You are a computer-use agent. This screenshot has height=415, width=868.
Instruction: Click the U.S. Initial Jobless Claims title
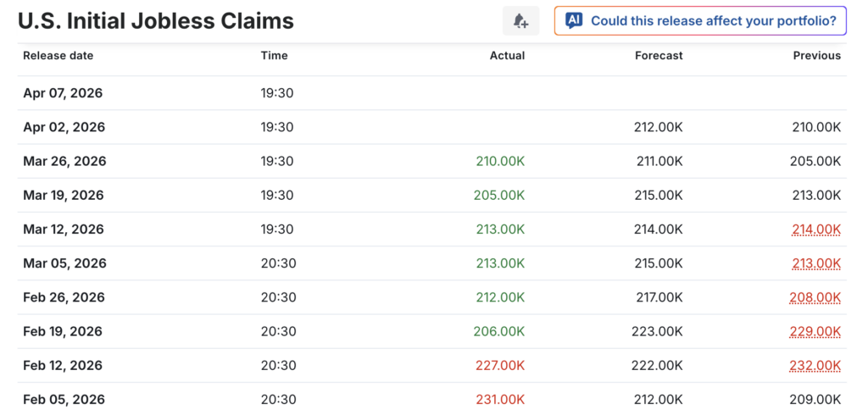point(156,21)
